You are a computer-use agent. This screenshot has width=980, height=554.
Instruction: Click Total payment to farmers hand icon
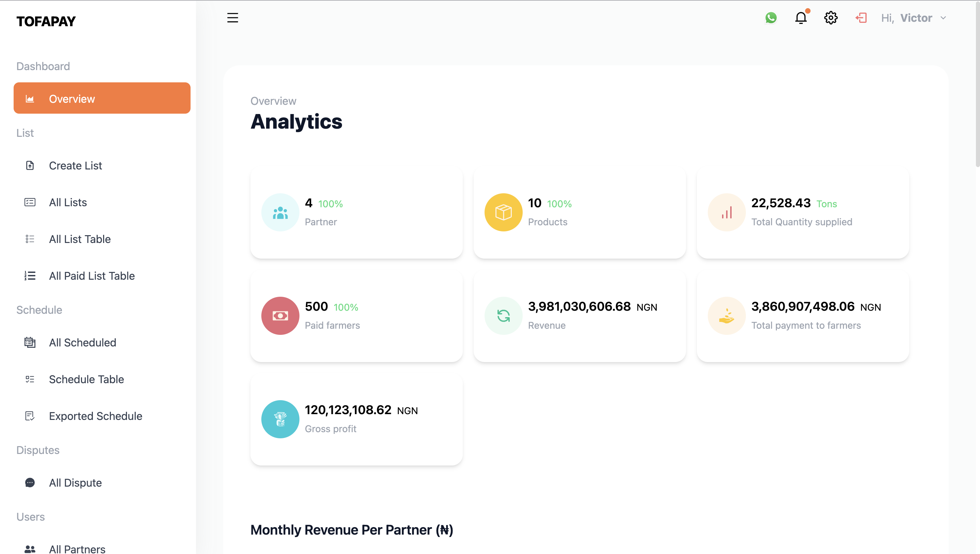[726, 316]
